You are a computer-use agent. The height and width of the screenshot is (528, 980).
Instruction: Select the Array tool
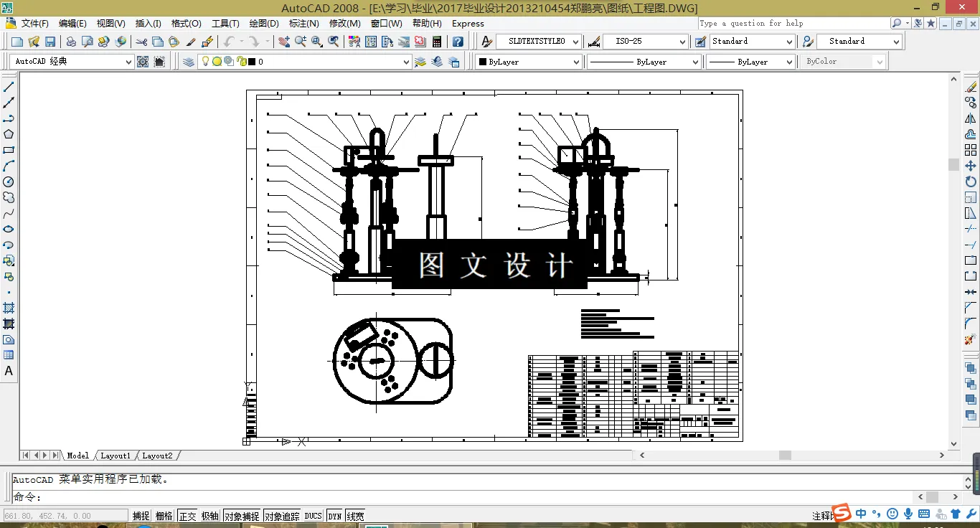pyautogui.click(x=971, y=150)
